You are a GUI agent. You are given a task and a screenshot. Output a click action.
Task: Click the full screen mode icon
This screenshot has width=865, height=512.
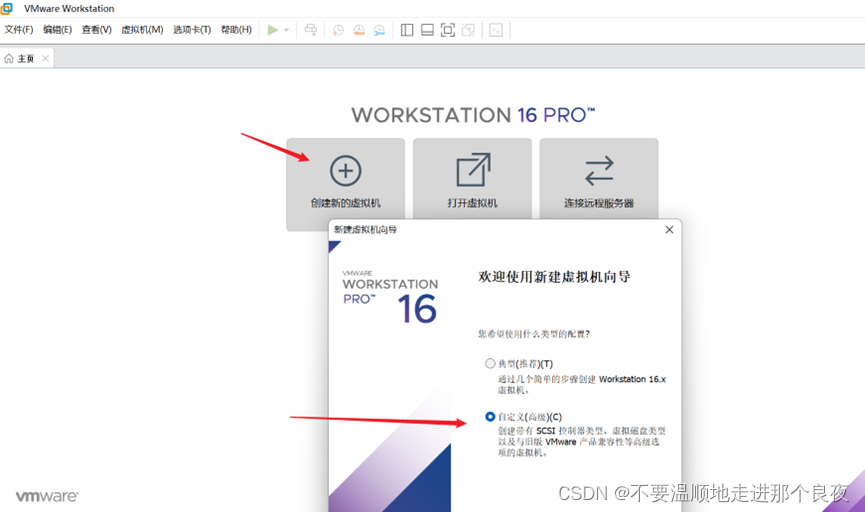(448, 30)
